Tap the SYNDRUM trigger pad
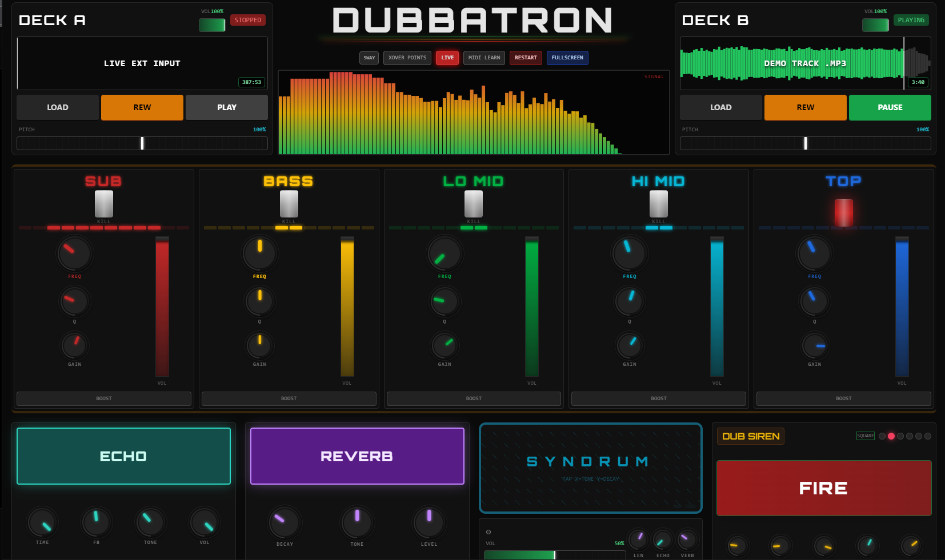Screen dimensions: 945x560 click(x=590, y=467)
